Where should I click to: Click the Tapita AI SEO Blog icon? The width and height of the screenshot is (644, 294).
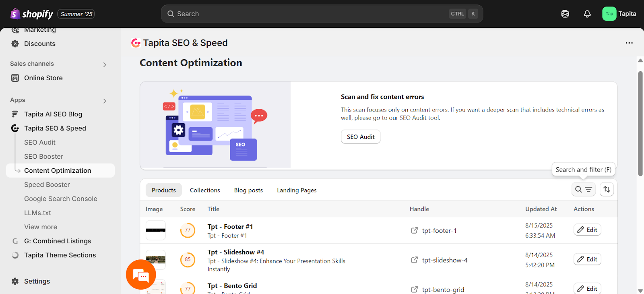15,114
